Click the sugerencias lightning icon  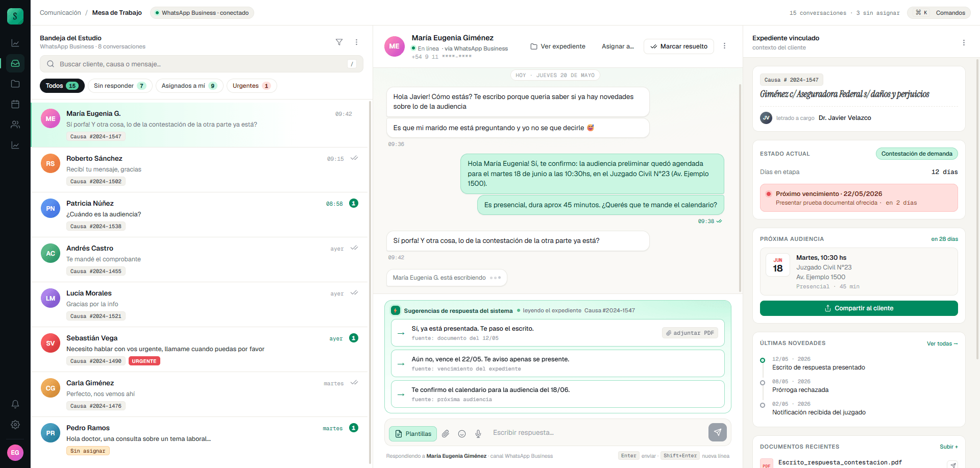pyautogui.click(x=395, y=310)
